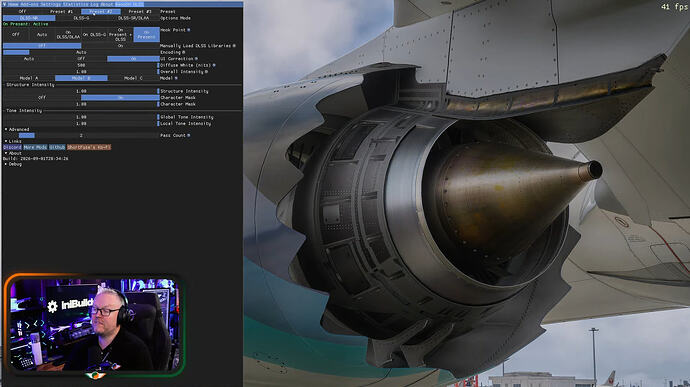Select Preset Off option
690x387 pixels.
pyautogui.click(x=22, y=11)
